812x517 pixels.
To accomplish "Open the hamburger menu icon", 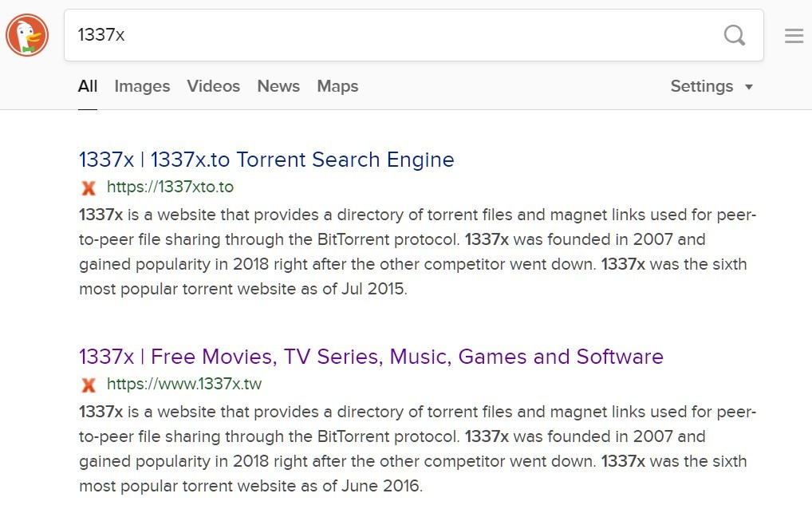I will pyautogui.click(x=794, y=36).
